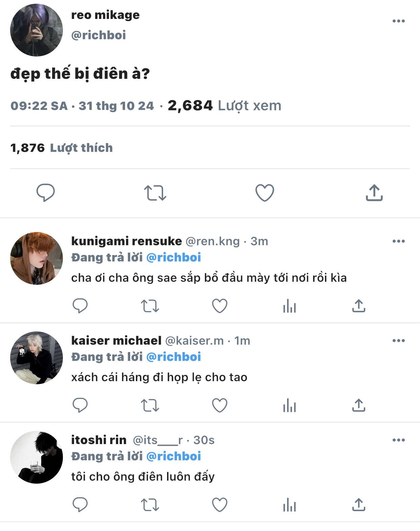Open kaiser michael's avatar
This screenshot has width=420, height=531.
point(37,357)
